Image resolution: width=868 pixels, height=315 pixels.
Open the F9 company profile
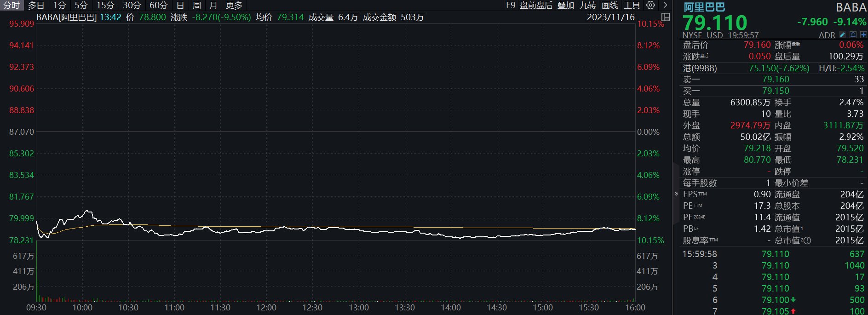[511, 6]
